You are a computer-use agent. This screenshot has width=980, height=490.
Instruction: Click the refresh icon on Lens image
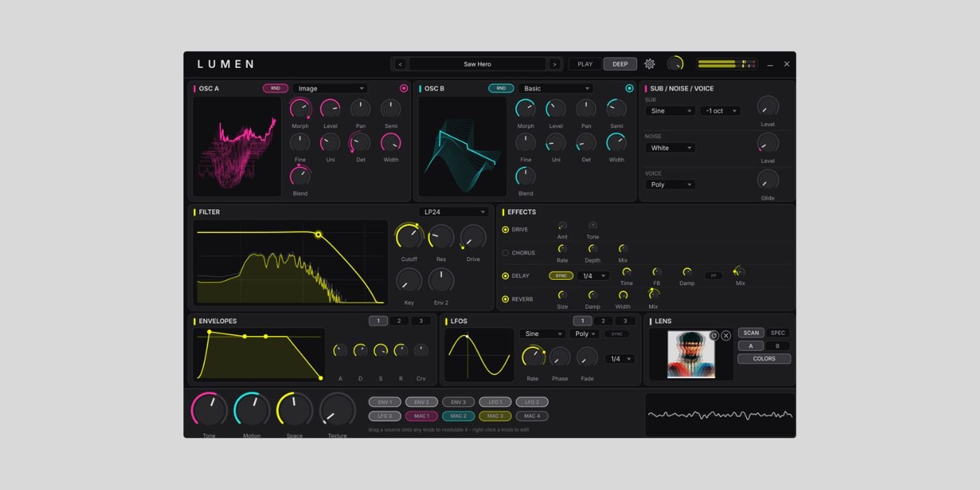point(714,335)
